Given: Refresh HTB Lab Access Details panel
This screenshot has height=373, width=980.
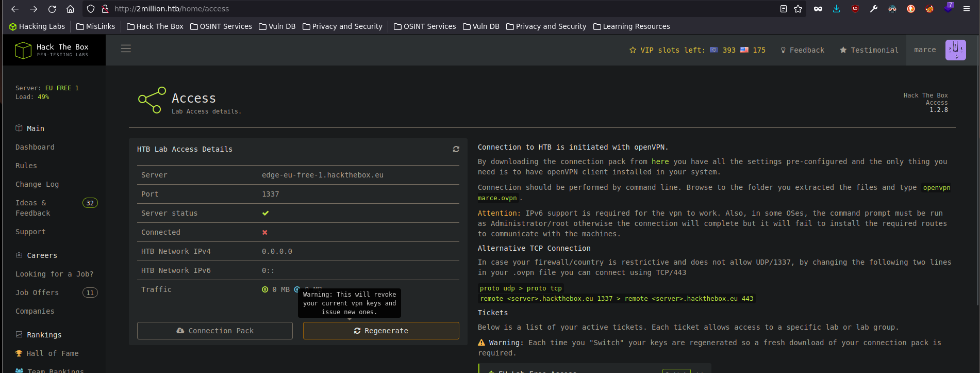Looking at the screenshot, I should pyautogui.click(x=456, y=149).
